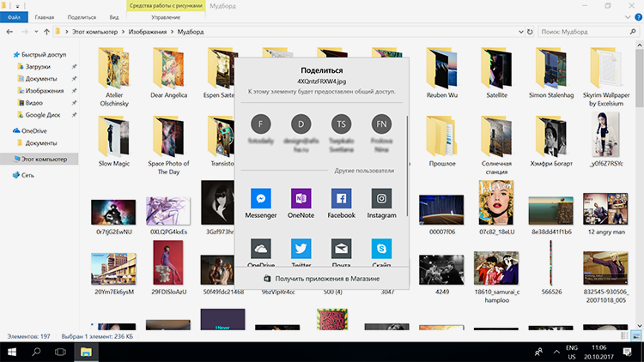Screen dimensions: 644x362
Task: Click the taskbar clock and date
Action: [598, 353]
